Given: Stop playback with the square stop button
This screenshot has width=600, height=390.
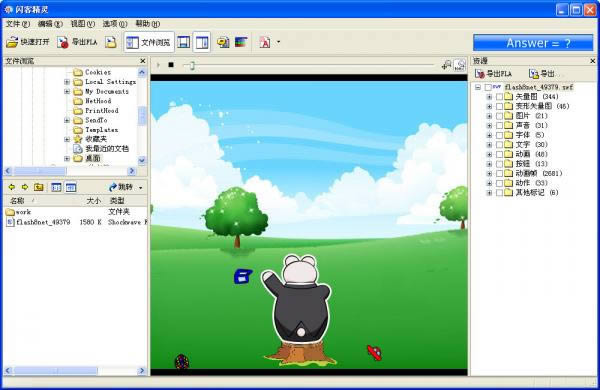Looking at the screenshot, I should pos(171,65).
